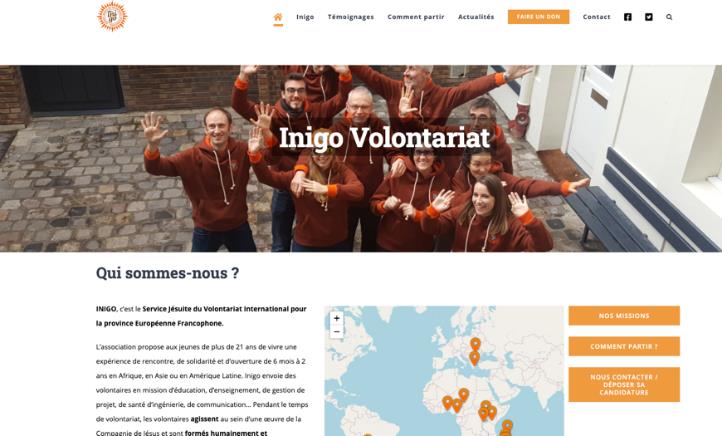Zoom out on the map

[x=337, y=331]
